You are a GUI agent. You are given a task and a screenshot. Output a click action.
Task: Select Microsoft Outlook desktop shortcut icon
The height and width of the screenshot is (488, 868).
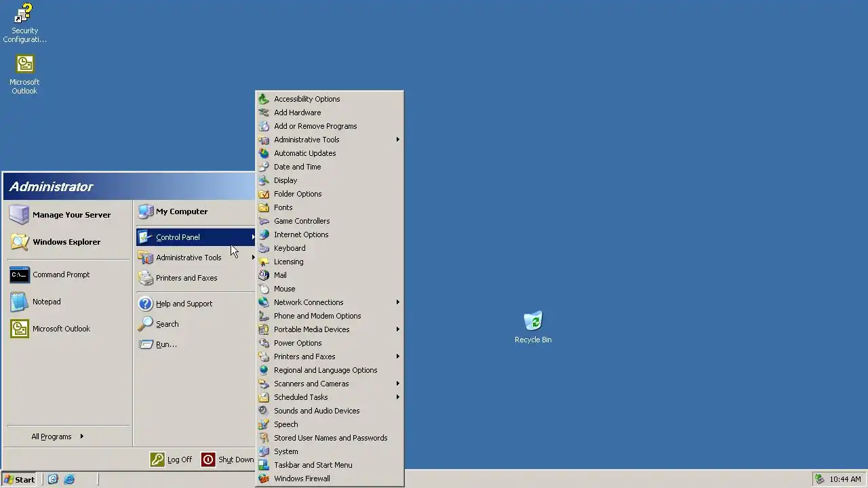[24, 64]
